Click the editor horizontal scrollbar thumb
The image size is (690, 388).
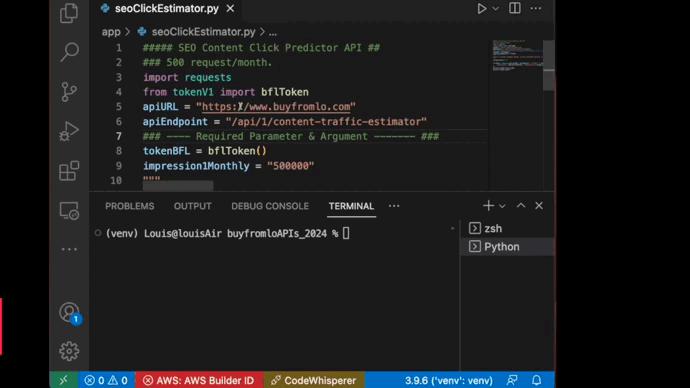[x=178, y=186]
